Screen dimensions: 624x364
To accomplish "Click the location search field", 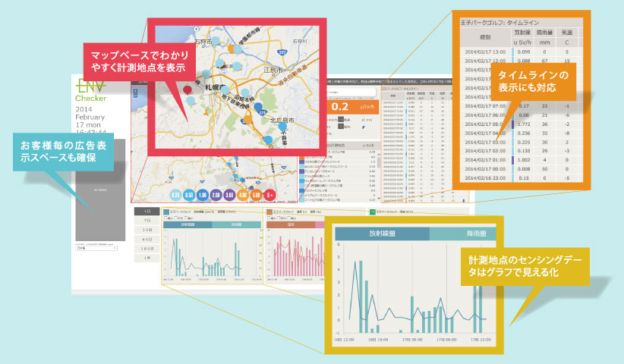I will pyautogui.click(x=351, y=93).
